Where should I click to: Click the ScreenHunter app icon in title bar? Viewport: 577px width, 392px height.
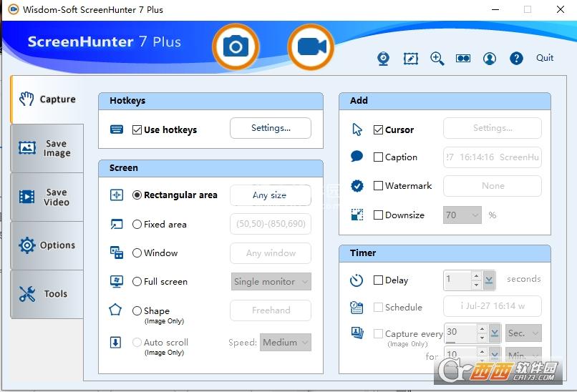pos(14,9)
